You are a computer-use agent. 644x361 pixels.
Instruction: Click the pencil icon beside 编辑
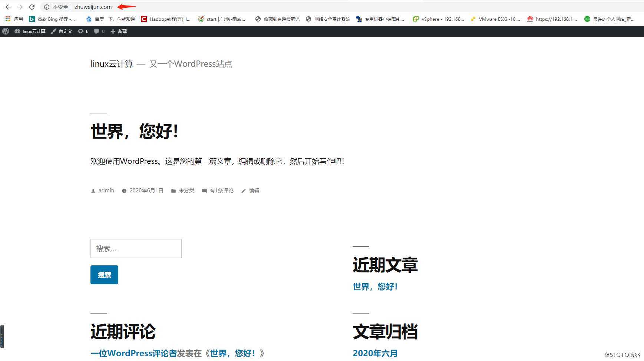244,191
